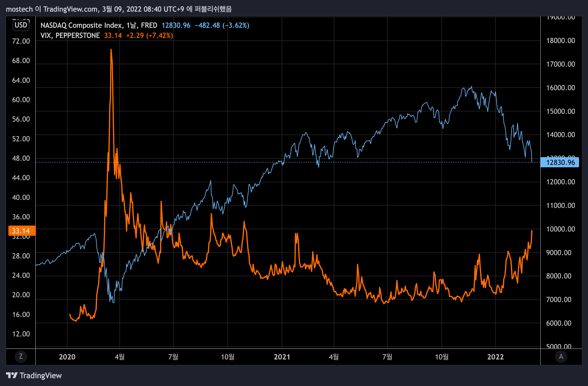Screen dimensions: 588x386
Task: Click the VIX value 33.14 in legend
Action: click(x=113, y=36)
